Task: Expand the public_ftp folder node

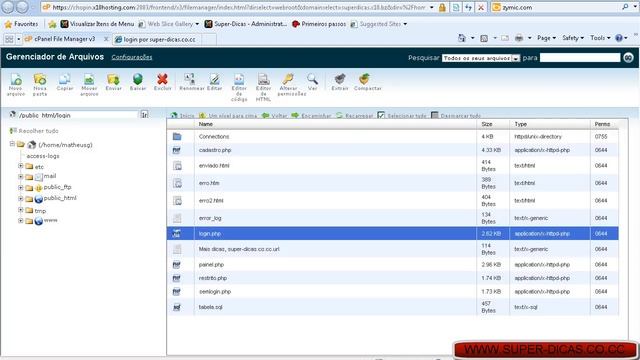Action: (x=20, y=187)
